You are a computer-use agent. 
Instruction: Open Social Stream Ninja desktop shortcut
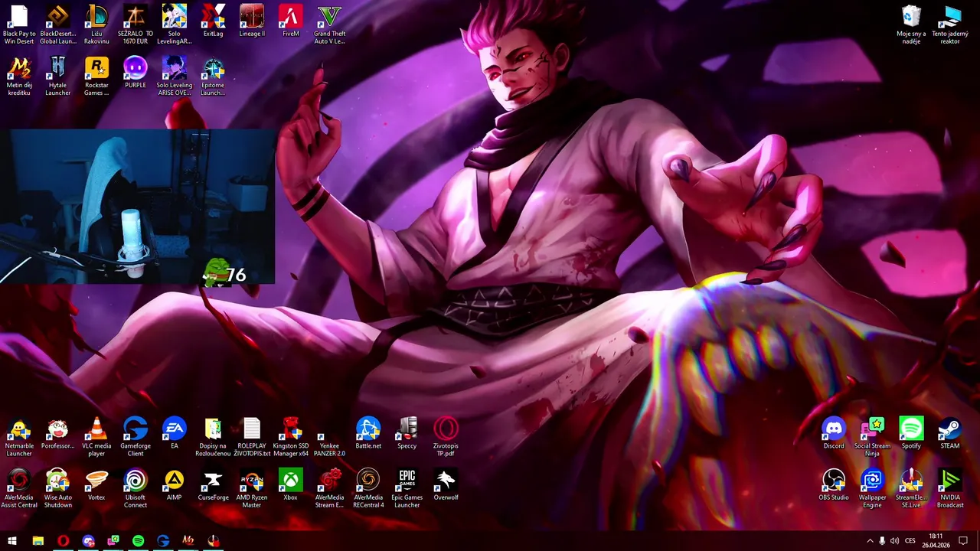pyautogui.click(x=873, y=437)
